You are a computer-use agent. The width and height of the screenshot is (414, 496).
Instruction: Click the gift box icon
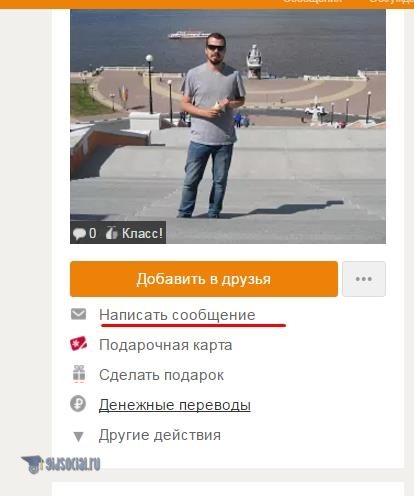79,374
